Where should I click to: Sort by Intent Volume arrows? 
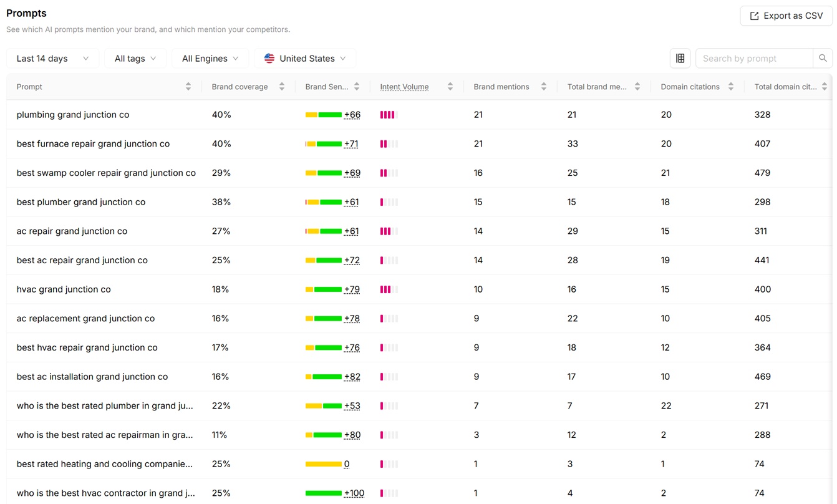pos(450,87)
